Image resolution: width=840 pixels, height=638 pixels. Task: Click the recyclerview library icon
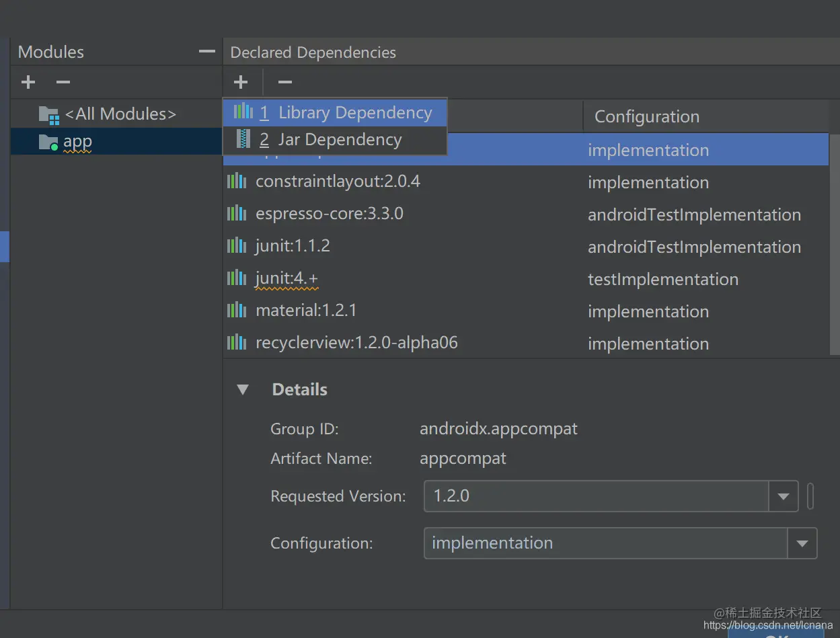(x=237, y=343)
